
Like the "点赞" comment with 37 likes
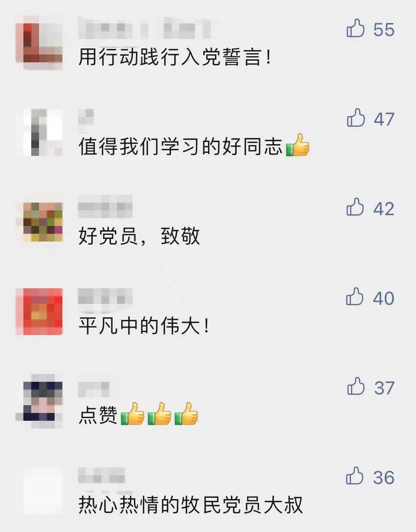click(355, 387)
